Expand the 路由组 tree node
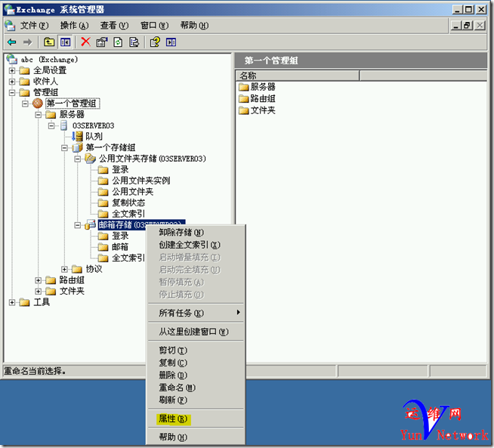Screen dimensions: 494x448 coord(38,280)
